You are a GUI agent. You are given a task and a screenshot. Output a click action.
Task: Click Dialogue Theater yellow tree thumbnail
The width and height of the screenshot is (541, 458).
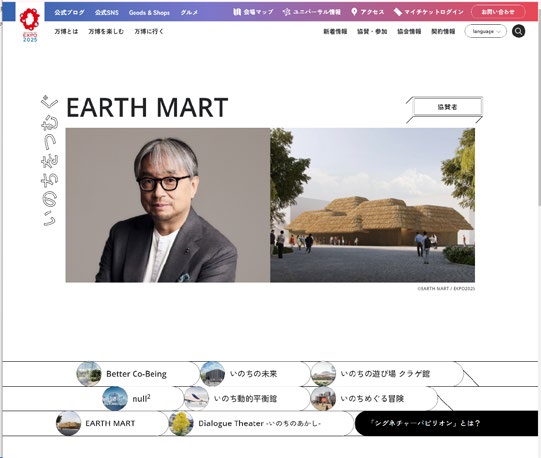click(181, 423)
